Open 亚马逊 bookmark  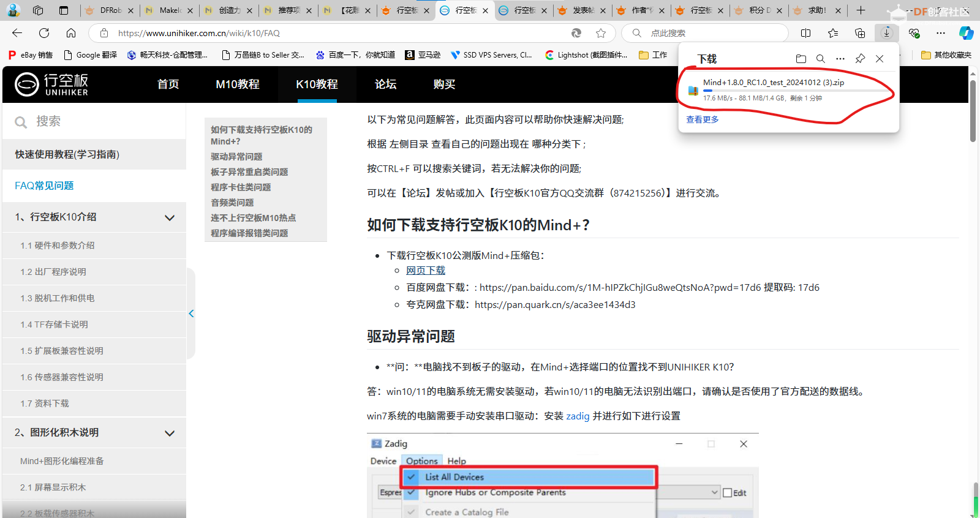tap(423, 55)
